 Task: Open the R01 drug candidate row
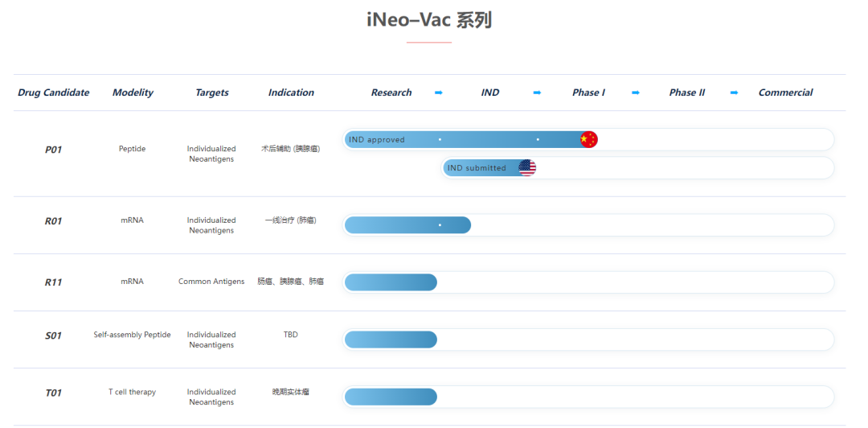[x=53, y=221]
